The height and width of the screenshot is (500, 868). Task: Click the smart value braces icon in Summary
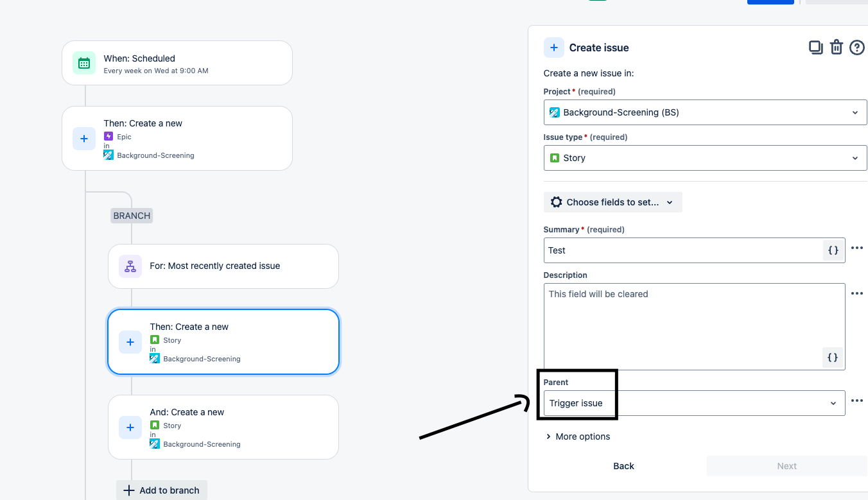click(x=833, y=250)
